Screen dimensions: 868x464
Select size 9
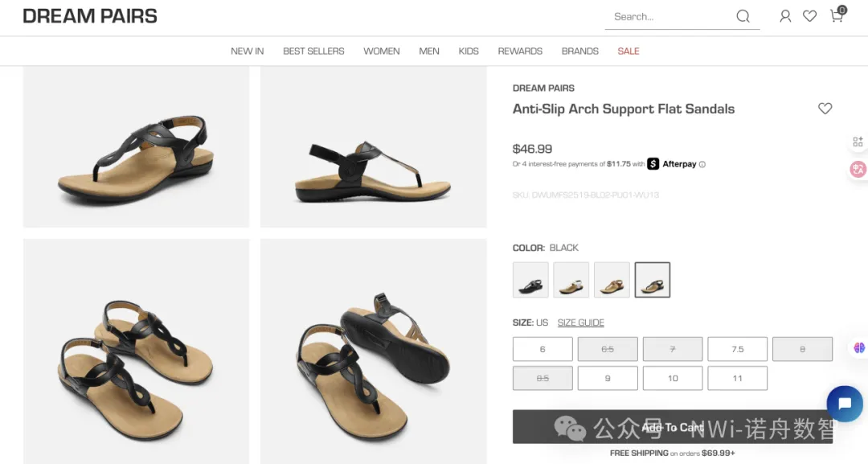pyautogui.click(x=608, y=378)
